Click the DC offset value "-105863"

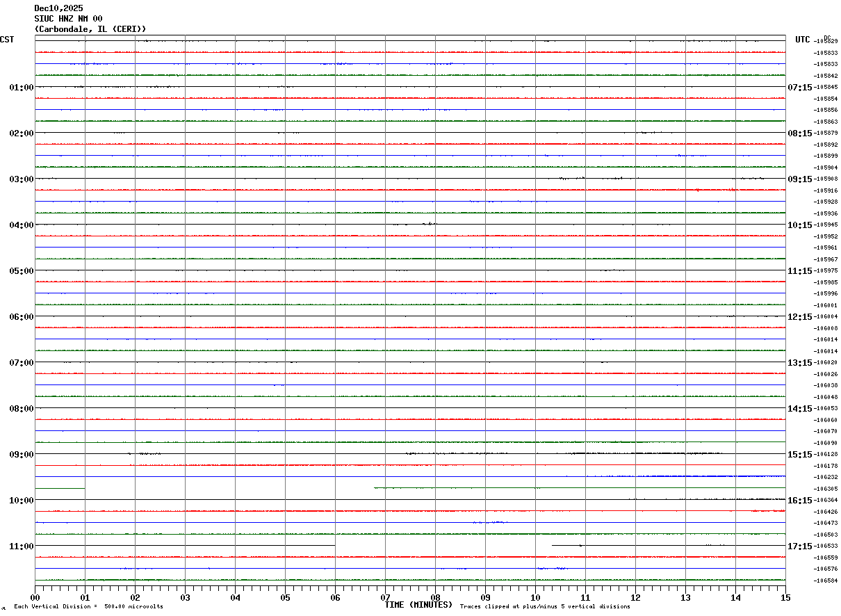826,122
